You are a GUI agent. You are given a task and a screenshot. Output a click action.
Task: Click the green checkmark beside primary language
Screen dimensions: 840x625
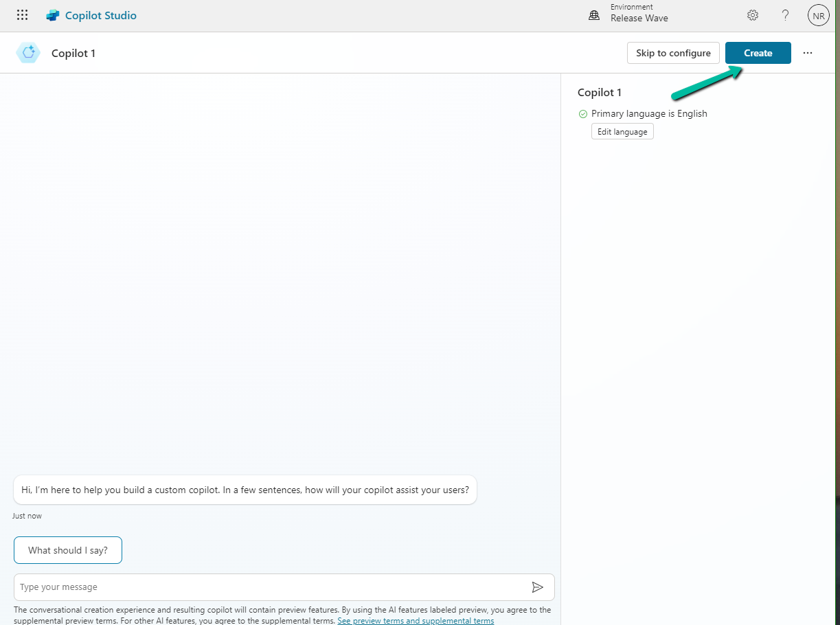(582, 113)
